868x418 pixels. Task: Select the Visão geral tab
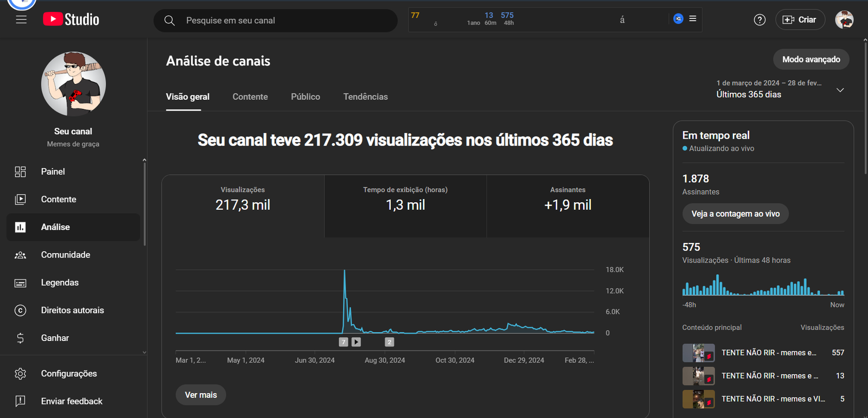pyautogui.click(x=188, y=97)
